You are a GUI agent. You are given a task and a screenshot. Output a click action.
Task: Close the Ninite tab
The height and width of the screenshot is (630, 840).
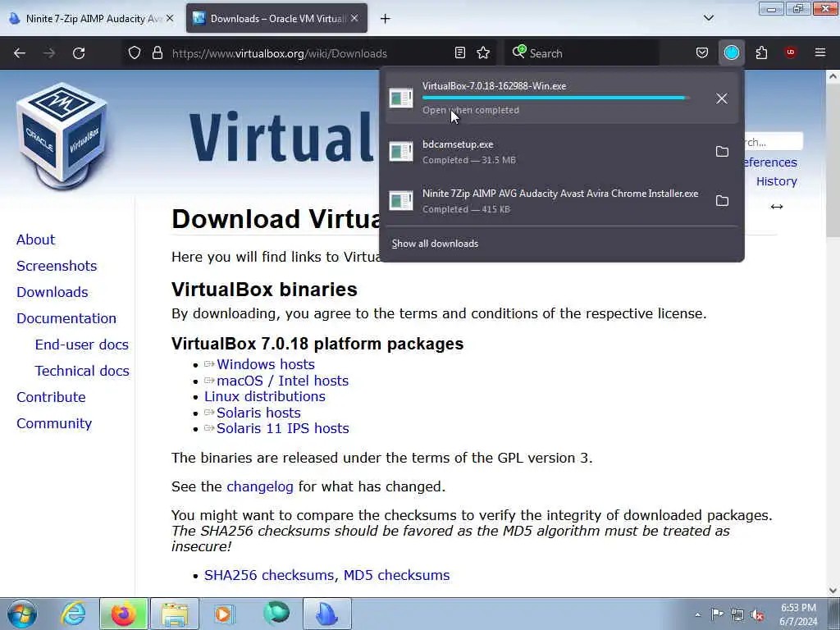pos(170,19)
